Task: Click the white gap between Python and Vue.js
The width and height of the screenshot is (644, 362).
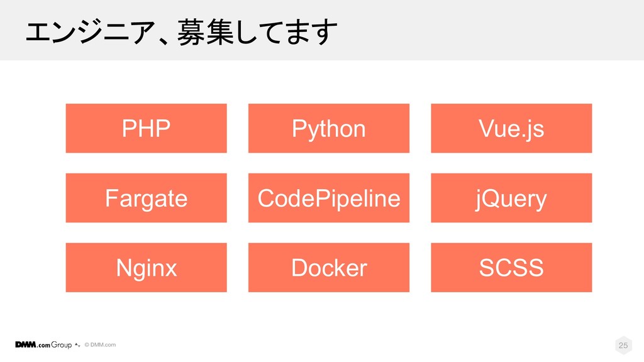Action: pyautogui.click(x=420, y=128)
